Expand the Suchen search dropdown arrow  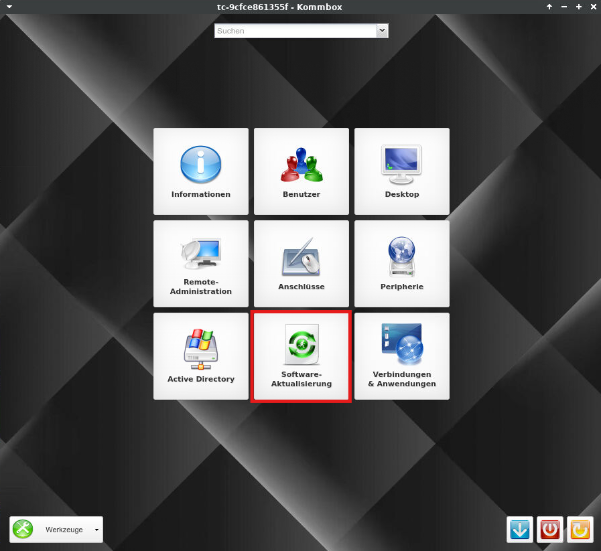pos(381,31)
